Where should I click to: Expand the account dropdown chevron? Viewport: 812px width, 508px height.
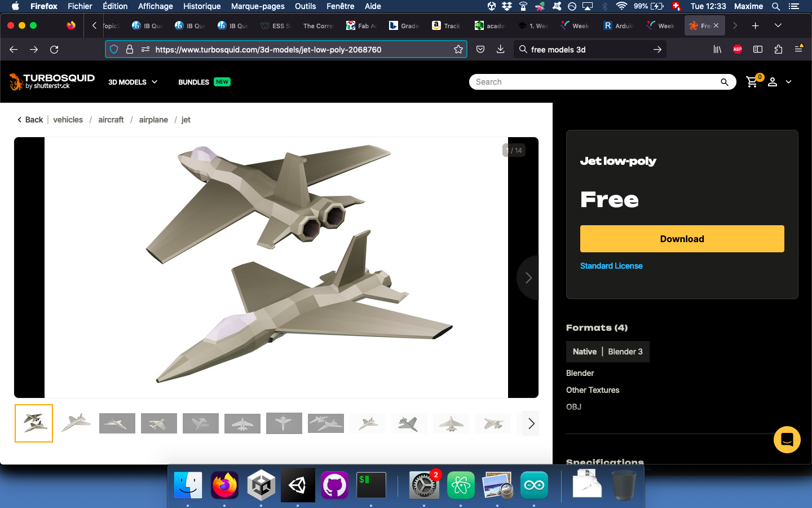[788, 82]
